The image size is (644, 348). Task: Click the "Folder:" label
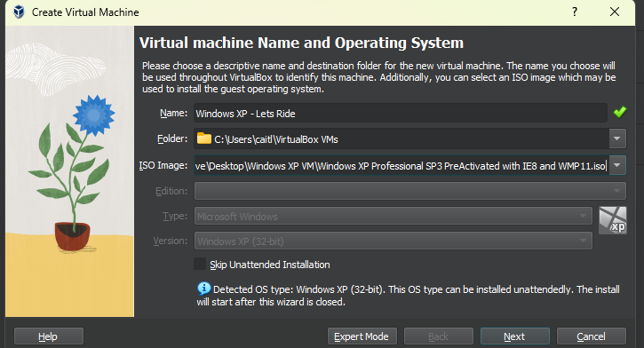click(x=172, y=138)
